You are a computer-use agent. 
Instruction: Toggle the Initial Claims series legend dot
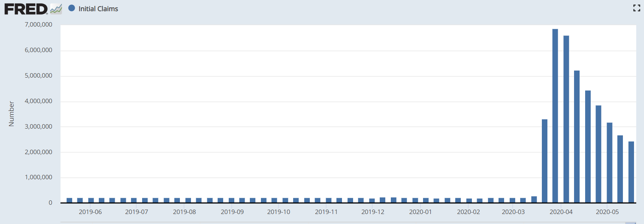pos(72,8)
